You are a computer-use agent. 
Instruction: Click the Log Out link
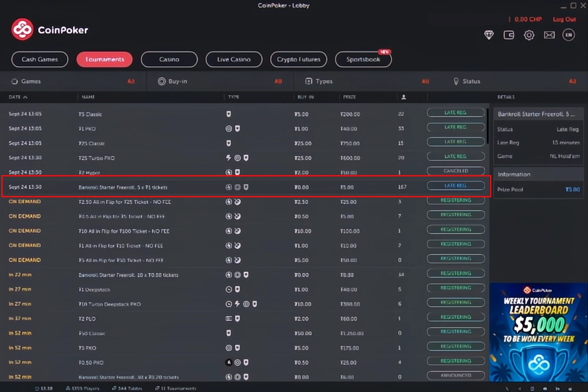click(564, 20)
